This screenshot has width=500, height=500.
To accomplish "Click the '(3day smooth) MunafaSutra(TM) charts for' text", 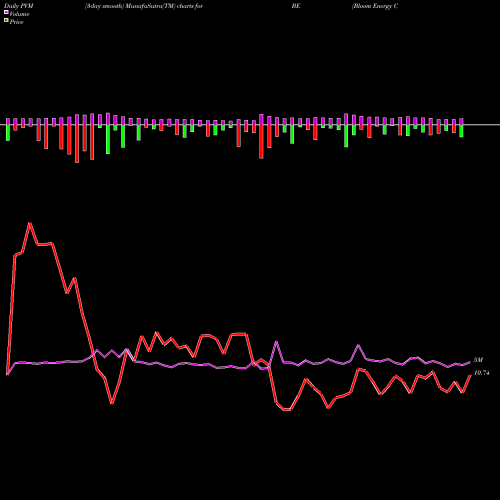I will (x=144, y=6).
